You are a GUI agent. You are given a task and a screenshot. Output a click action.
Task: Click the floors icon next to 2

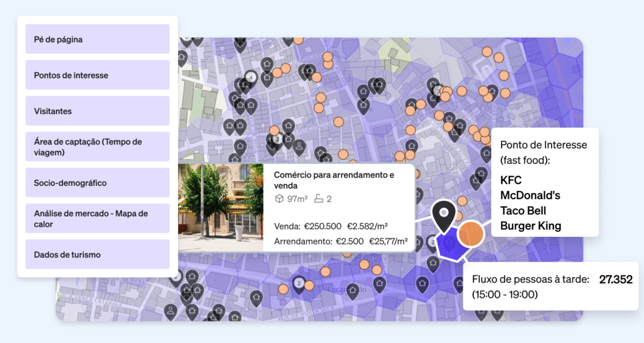tap(319, 199)
